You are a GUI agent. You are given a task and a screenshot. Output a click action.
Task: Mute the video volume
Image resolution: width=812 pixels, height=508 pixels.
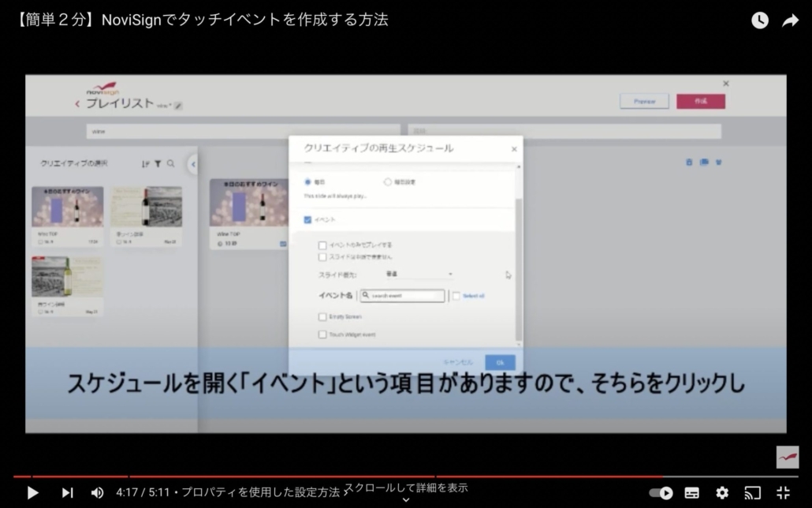point(97,492)
